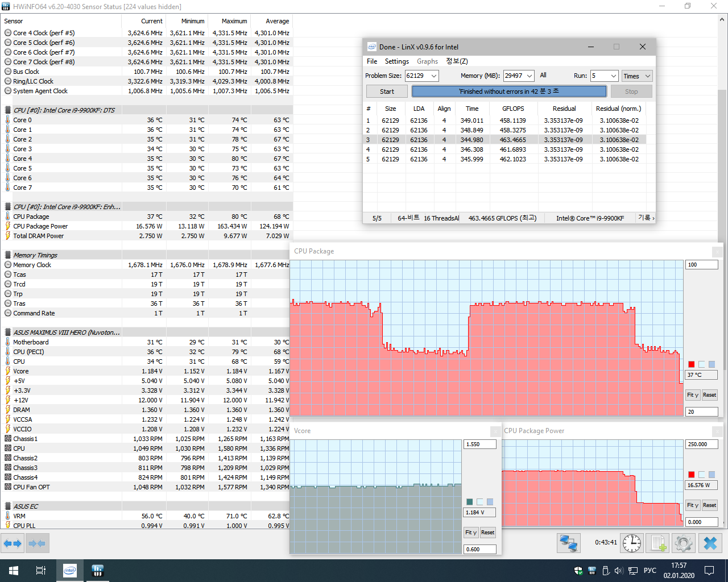
Task: Click Reset in the CPU Package Power graph
Action: [709, 505]
